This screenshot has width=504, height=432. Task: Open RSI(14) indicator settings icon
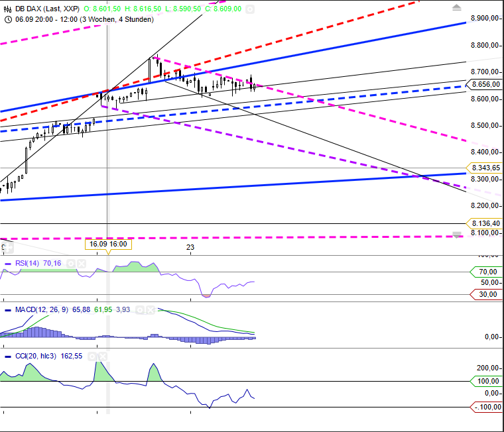tap(71, 264)
